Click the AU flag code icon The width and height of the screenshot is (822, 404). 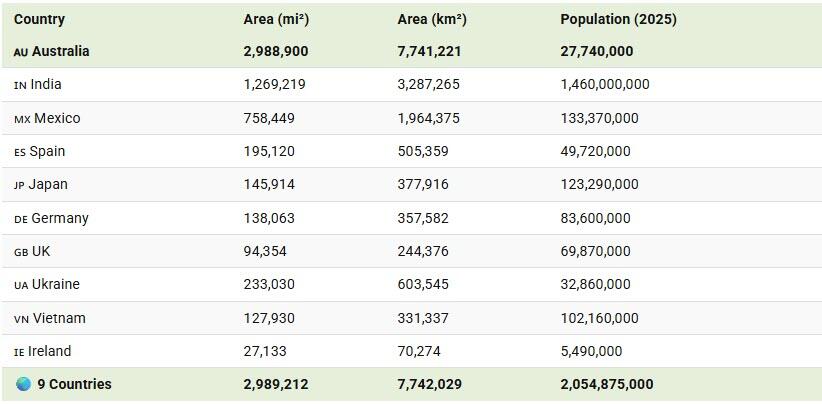[x=21, y=52]
